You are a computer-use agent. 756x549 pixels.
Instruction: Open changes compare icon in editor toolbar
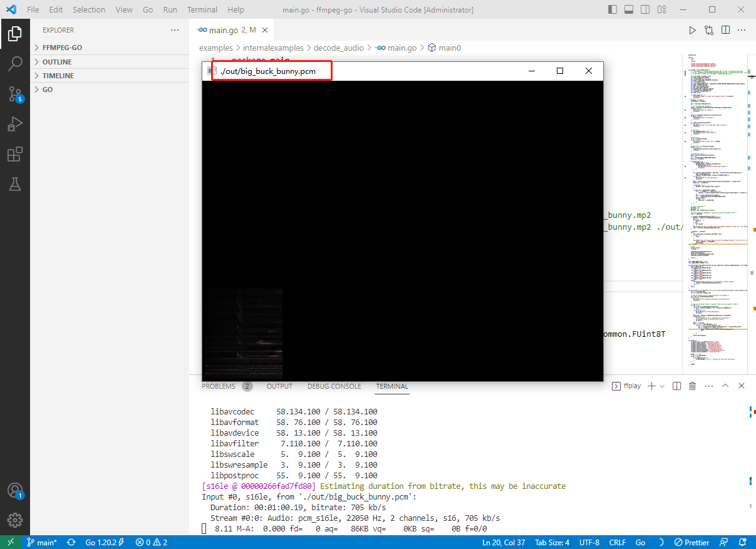pos(709,30)
